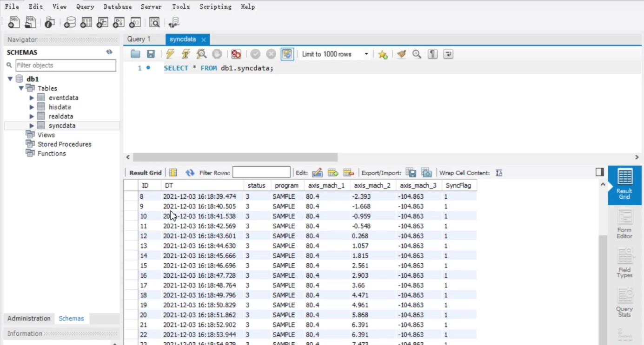This screenshot has width=644, height=345.
Task: Click the Filter Rows input field
Action: pyautogui.click(x=261, y=173)
